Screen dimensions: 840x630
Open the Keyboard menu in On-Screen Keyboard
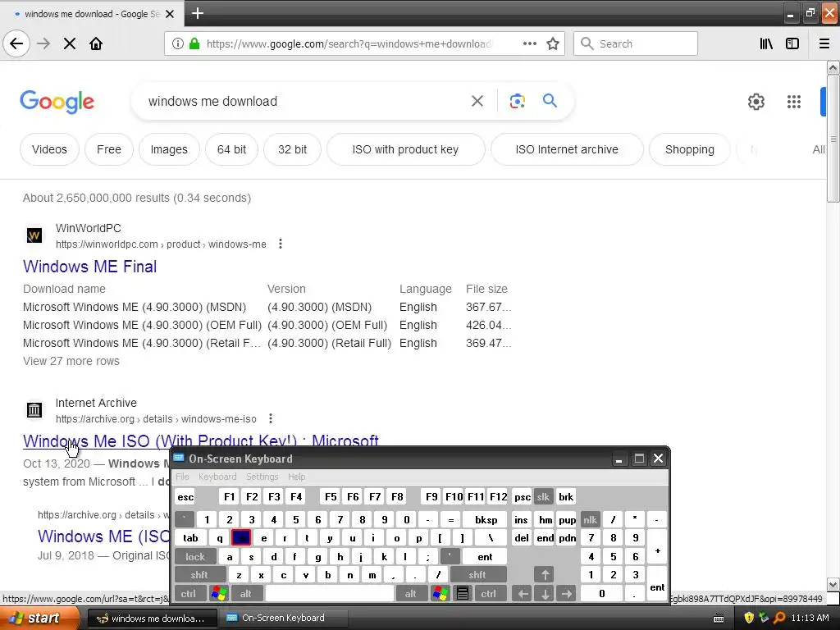(x=217, y=477)
